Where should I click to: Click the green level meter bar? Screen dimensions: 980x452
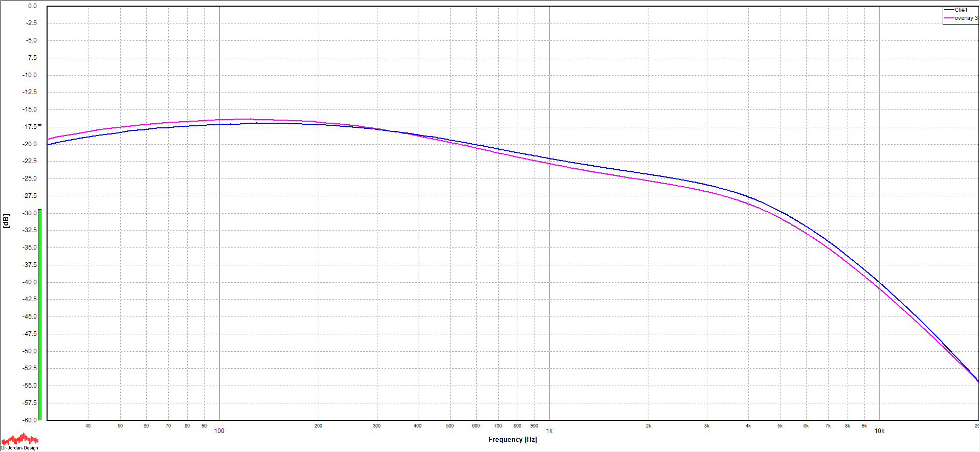coord(39,314)
